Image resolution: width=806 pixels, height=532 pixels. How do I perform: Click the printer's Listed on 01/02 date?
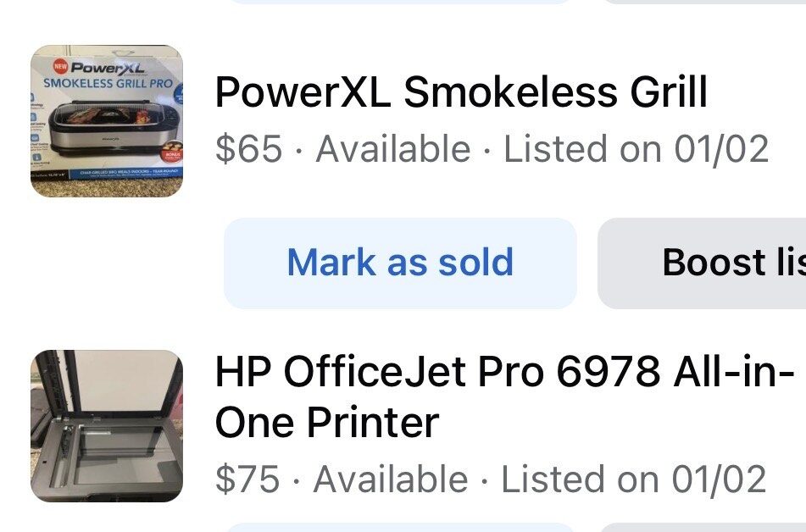[x=634, y=479]
